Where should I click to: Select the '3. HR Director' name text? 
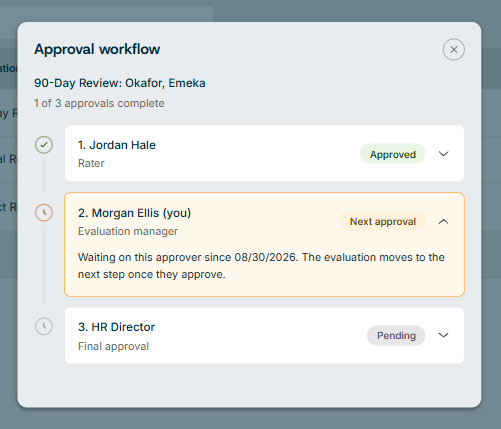click(x=116, y=327)
